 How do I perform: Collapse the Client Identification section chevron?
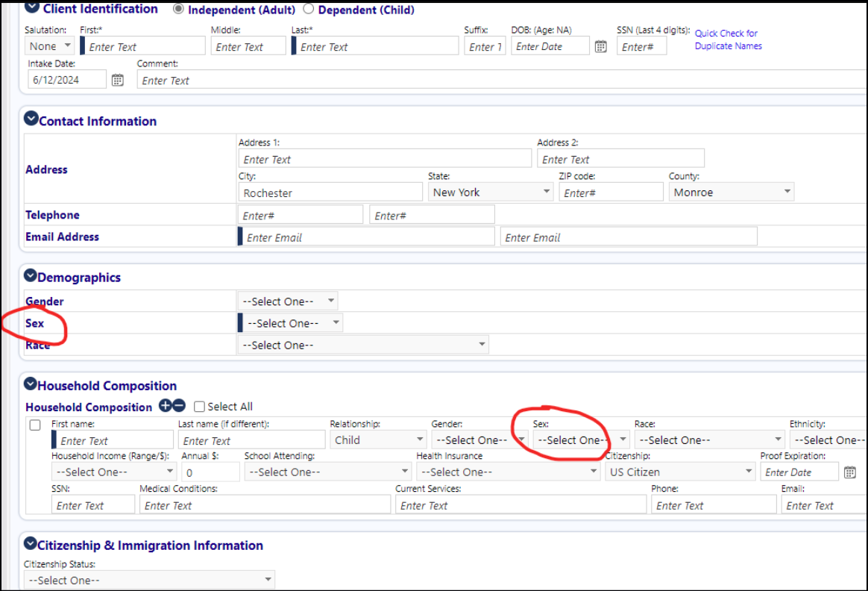pyautogui.click(x=32, y=7)
